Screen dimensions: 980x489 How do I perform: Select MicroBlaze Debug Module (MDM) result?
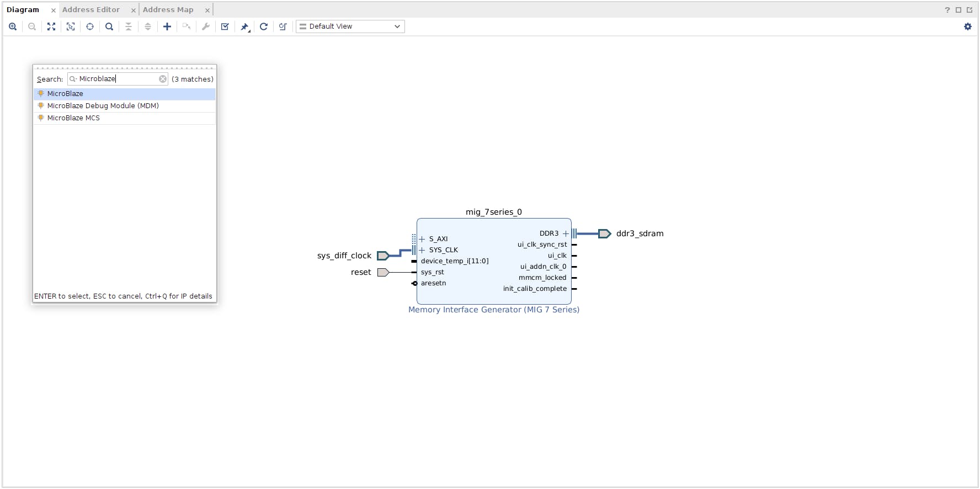(125, 106)
